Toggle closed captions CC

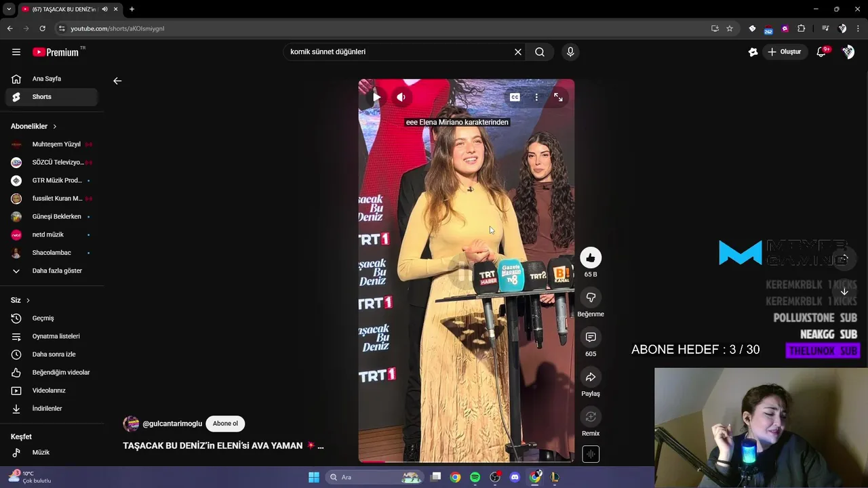[515, 97]
